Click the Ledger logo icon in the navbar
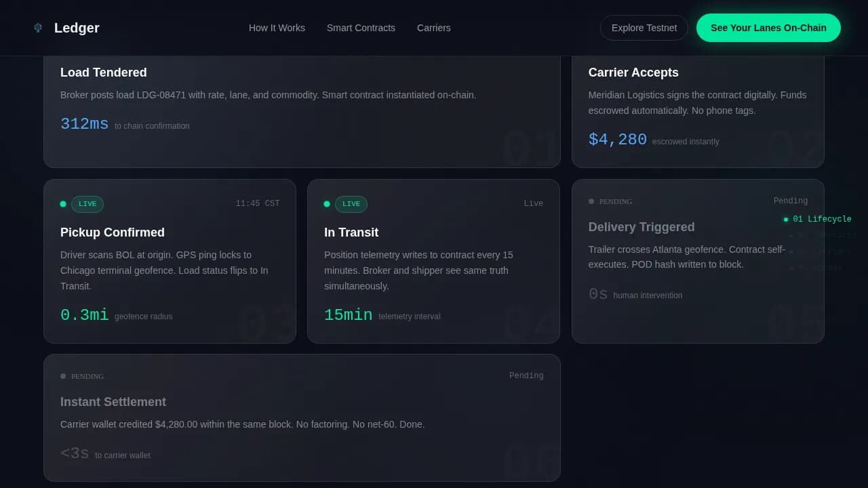 38,28
